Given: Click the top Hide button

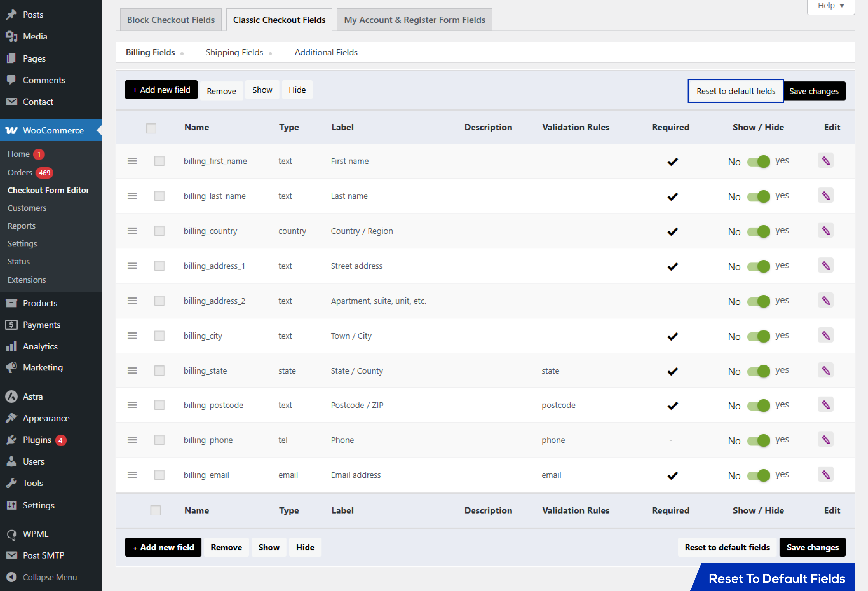Looking at the screenshot, I should (297, 90).
